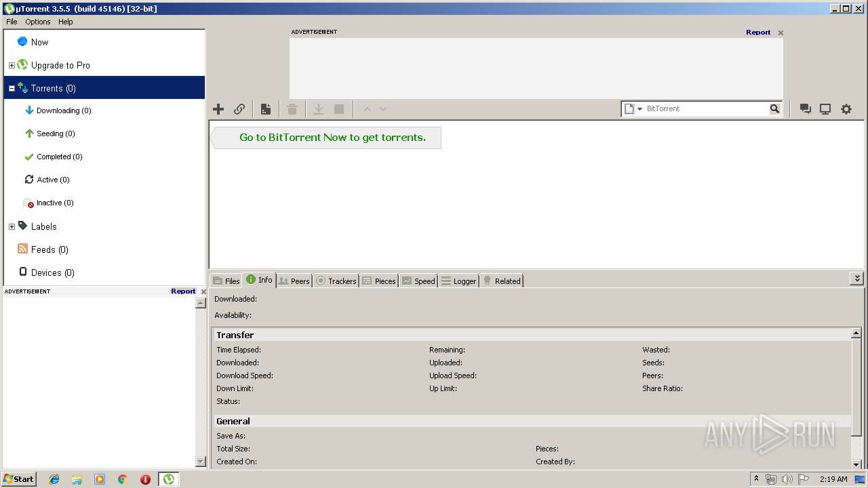Click the uTorrent taskbar button
868x488 pixels.
point(169,479)
